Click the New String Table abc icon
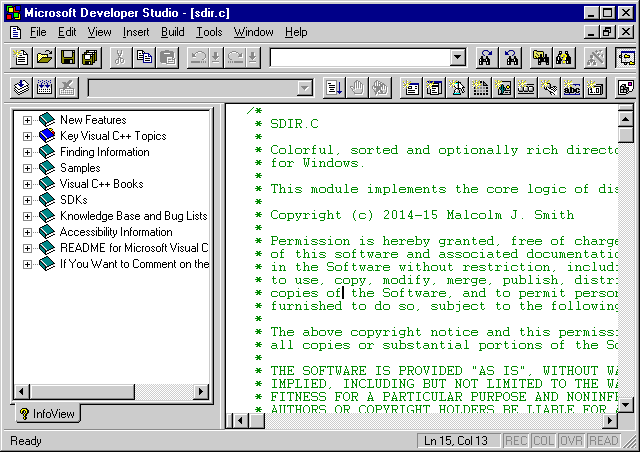Viewport: 640px width, 452px height. click(572, 88)
